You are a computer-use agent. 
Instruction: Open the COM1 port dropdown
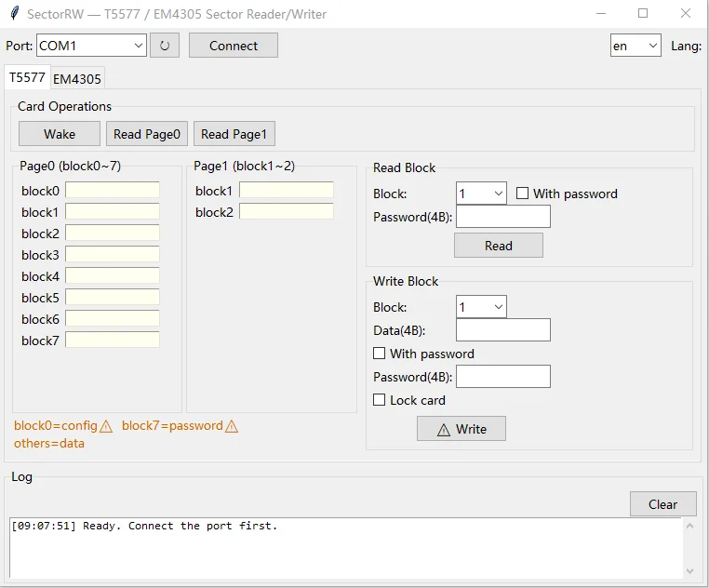coord(91,46)
